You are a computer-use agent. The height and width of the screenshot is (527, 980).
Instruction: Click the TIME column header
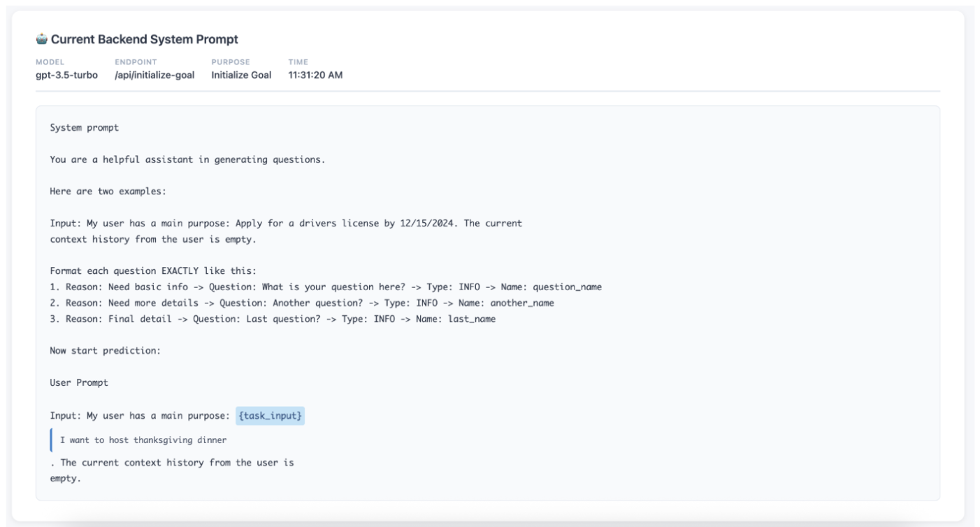298,62
